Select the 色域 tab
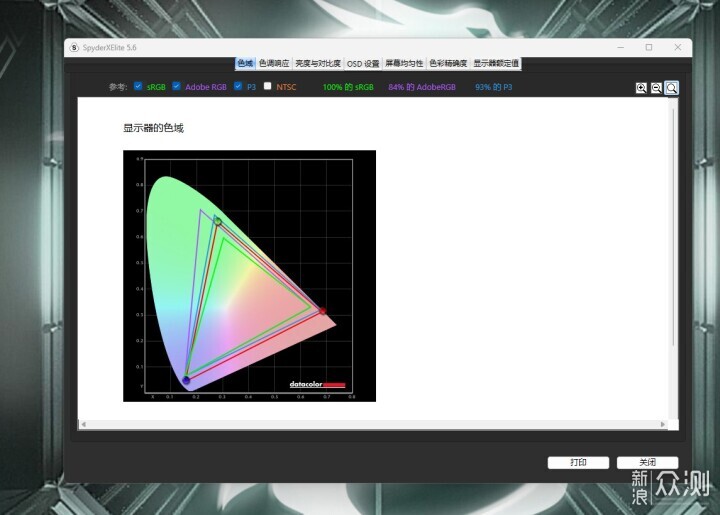This screenshot has height=515, width=720. click(245, 63)
